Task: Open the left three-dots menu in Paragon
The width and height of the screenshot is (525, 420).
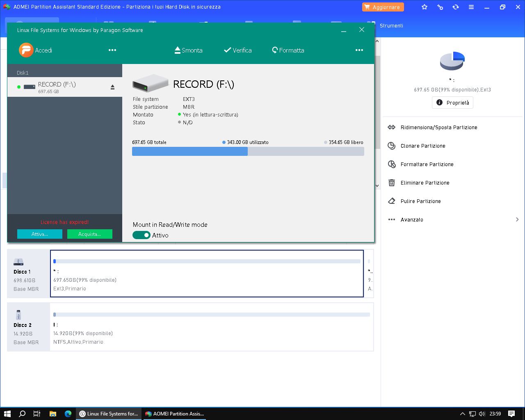Action: click(112, 50)
